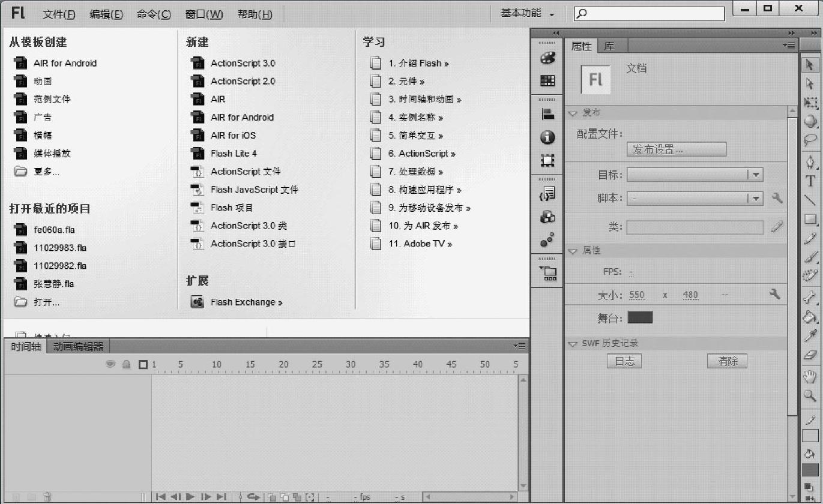The image size is (823, 504).
Task: Toggle show all layers as outlines
Action: [143, 364]
